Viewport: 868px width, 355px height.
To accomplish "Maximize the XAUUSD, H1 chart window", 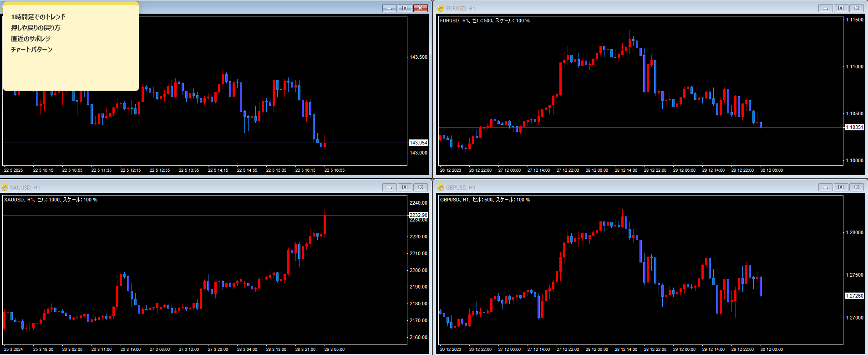I will click(405, 187).
